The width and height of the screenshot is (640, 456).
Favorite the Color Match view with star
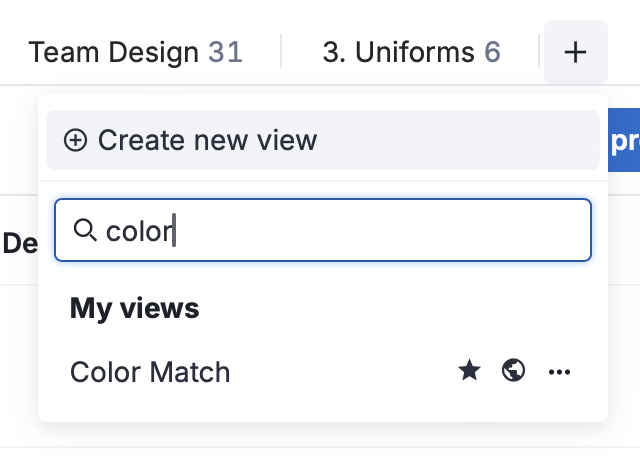pos(469,372)
